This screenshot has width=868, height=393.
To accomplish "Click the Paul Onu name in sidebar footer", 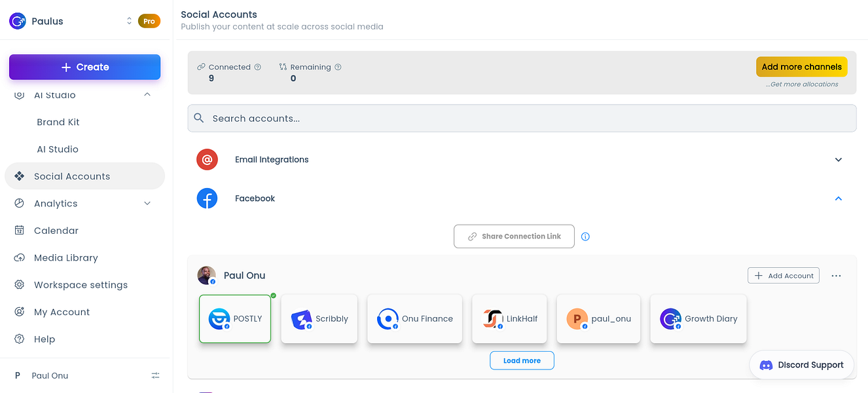I will pos(50,375).
